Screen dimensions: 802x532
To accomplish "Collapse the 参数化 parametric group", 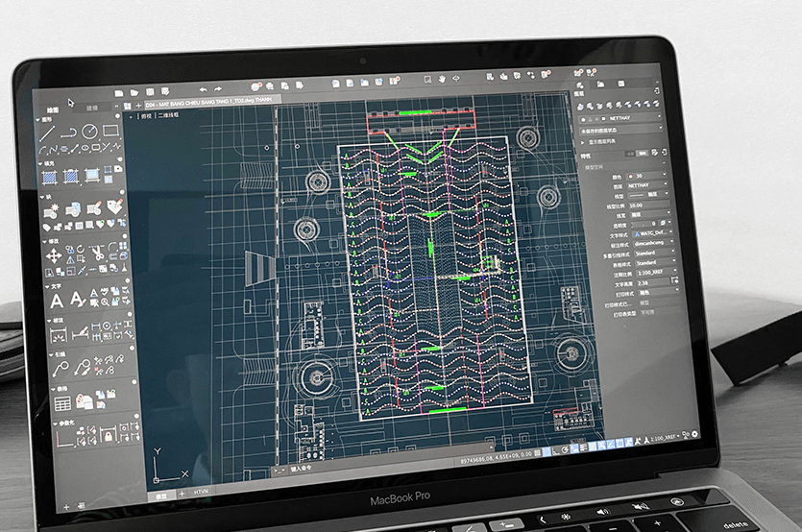I will pos(55,424).
